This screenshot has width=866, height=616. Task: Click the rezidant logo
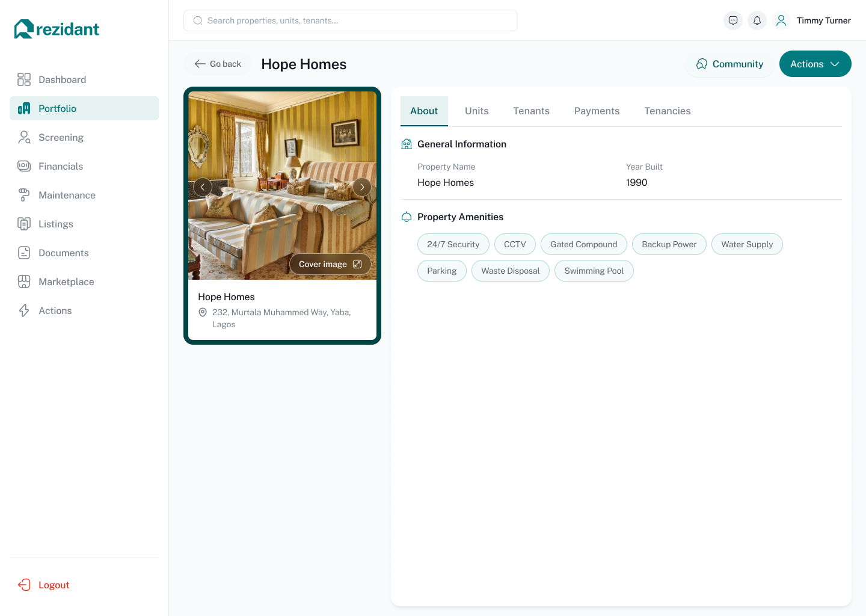(x=57, y=29)
